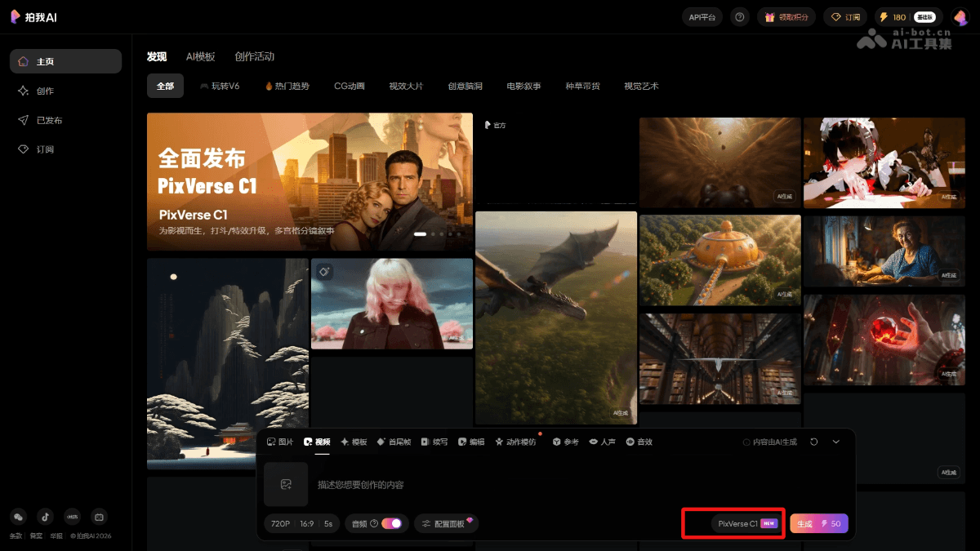Switch to the 创作活动 tab
980x551 pixels.
[254, 56]
